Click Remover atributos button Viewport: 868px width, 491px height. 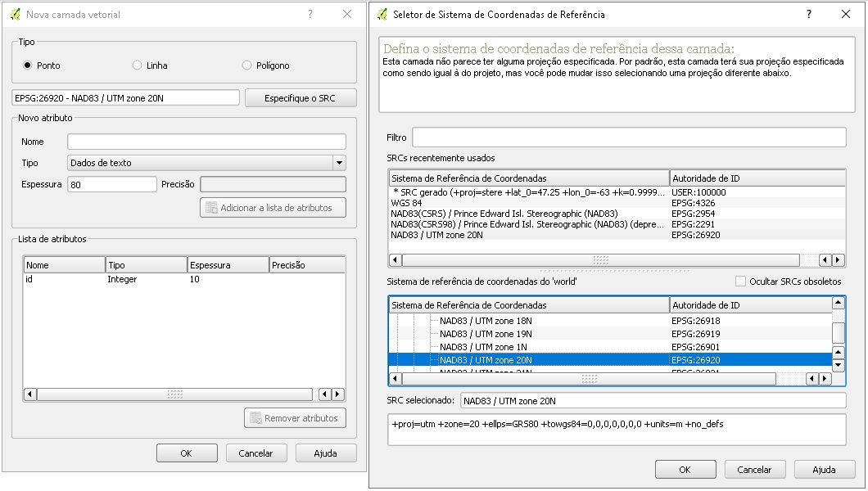click(295, 418)
